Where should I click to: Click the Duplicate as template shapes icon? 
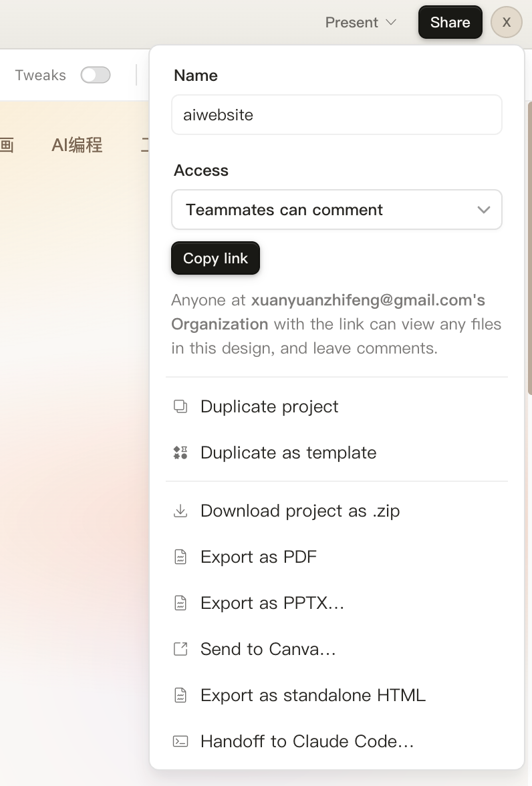tap(180, 452)
